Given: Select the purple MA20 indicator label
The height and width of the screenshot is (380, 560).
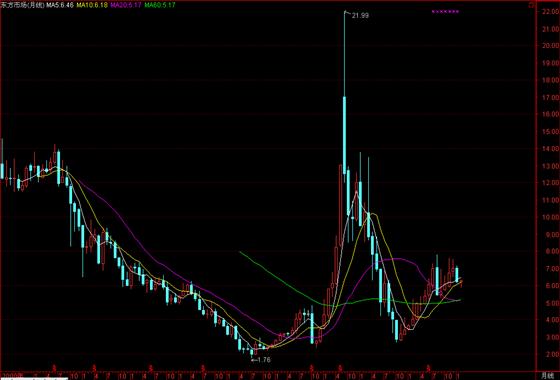Looking at the screenshot, I should [x=126, y=5].
